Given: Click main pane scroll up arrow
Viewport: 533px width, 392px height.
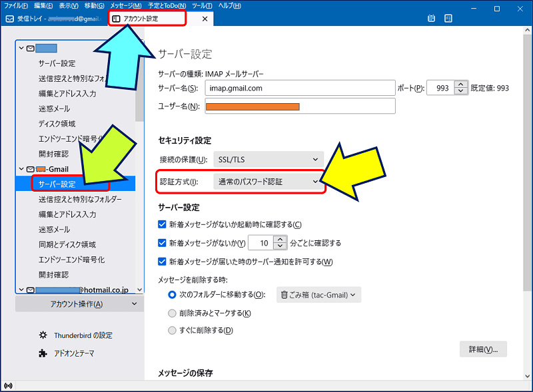Looking at the screenshot, I should tap(527, 30).
